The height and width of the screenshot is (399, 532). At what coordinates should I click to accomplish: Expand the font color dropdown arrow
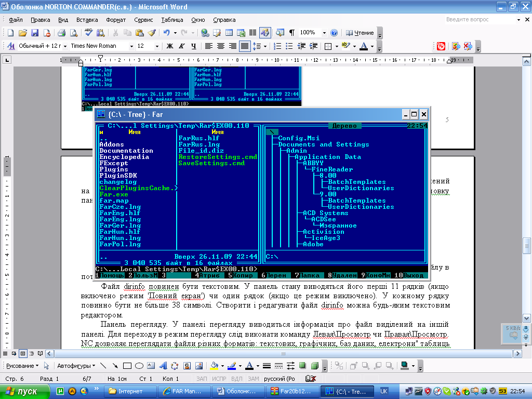[x=372, y=46]
